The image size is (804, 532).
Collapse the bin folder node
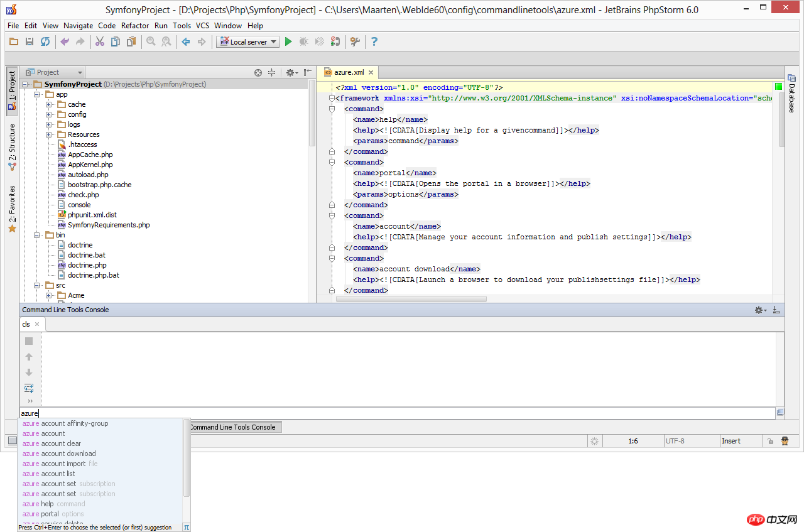tap(38, 235)
